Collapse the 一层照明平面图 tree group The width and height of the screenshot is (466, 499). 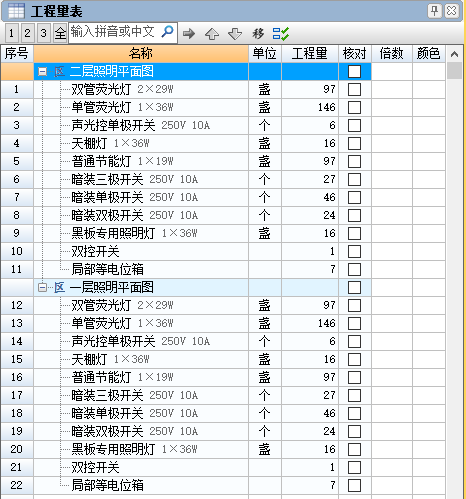(x=42, y=287)
